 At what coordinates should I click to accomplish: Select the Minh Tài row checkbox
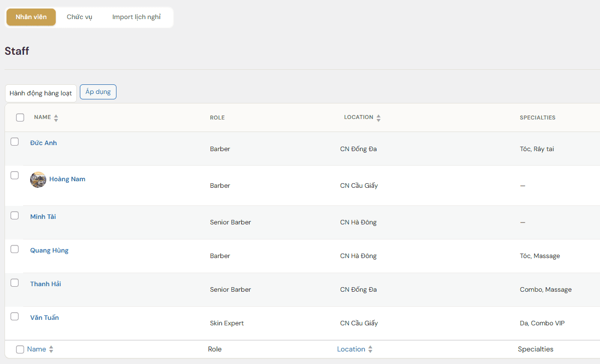tap(15, 215)
